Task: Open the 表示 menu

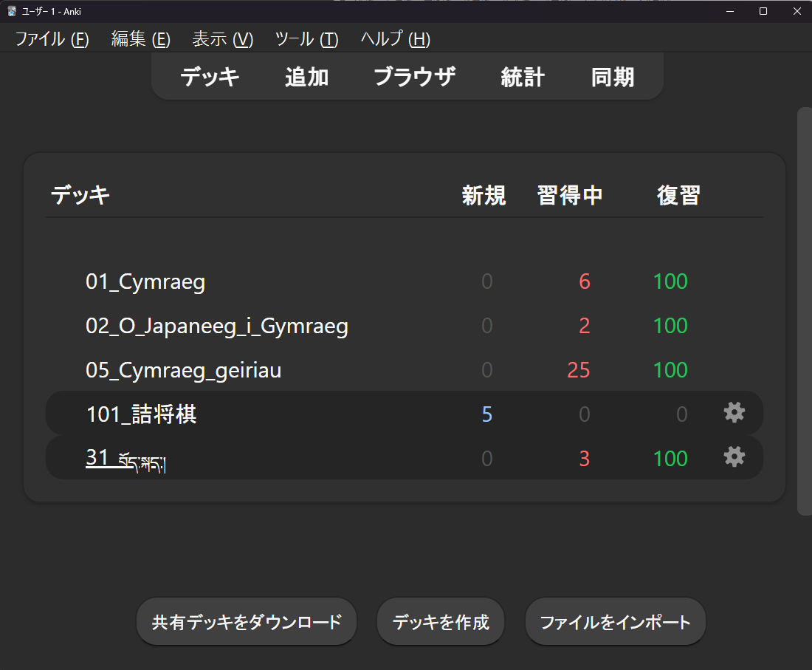Action: pyautogui.click(x=222, y=39)
